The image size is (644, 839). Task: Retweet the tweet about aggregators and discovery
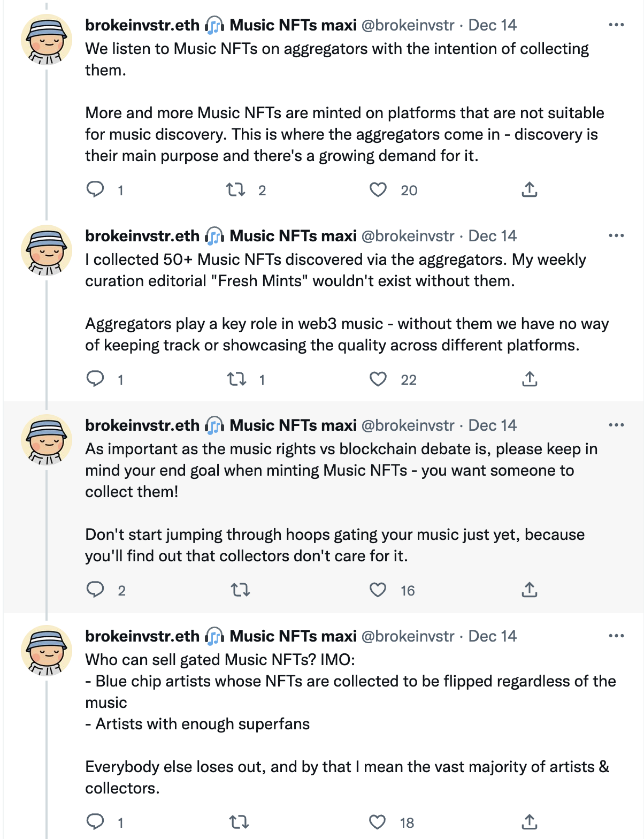coord(235,189)
